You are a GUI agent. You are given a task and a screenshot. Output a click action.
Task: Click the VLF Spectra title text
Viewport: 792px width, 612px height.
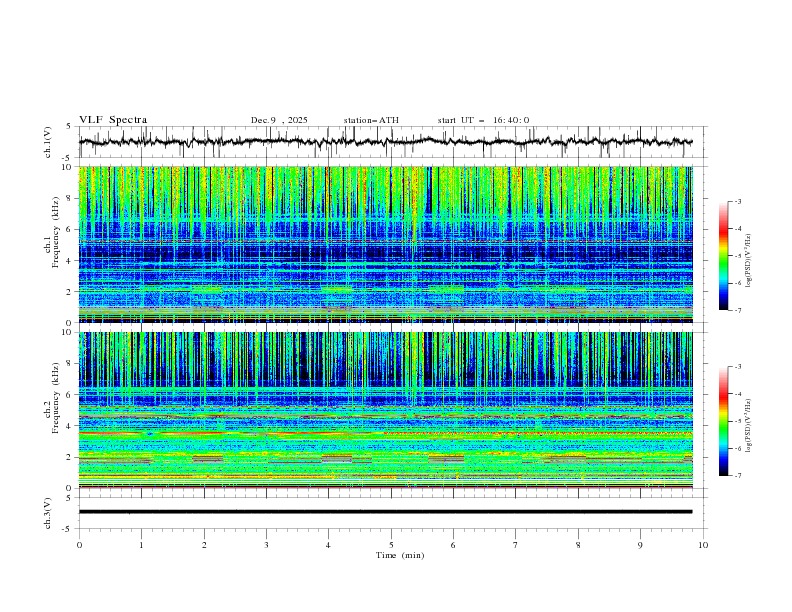(113, 120)
